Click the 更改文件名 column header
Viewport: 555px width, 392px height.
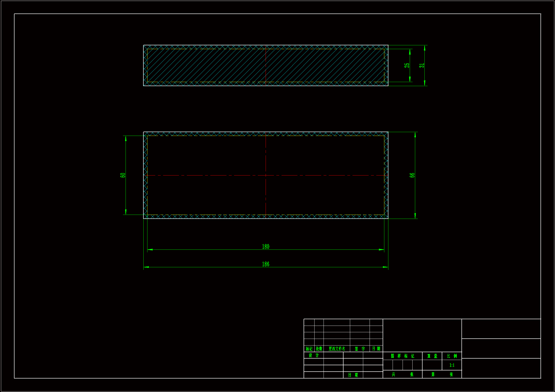click(337, 349)
